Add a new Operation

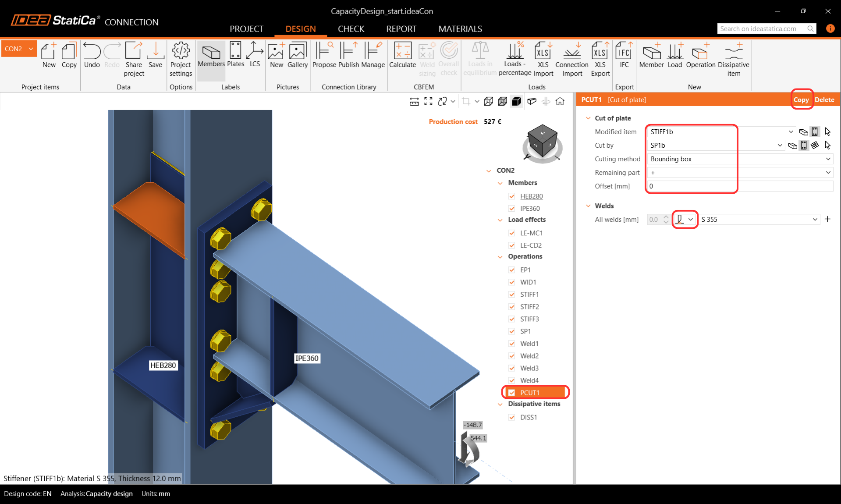pyautogui.click(x=700, y=55)
